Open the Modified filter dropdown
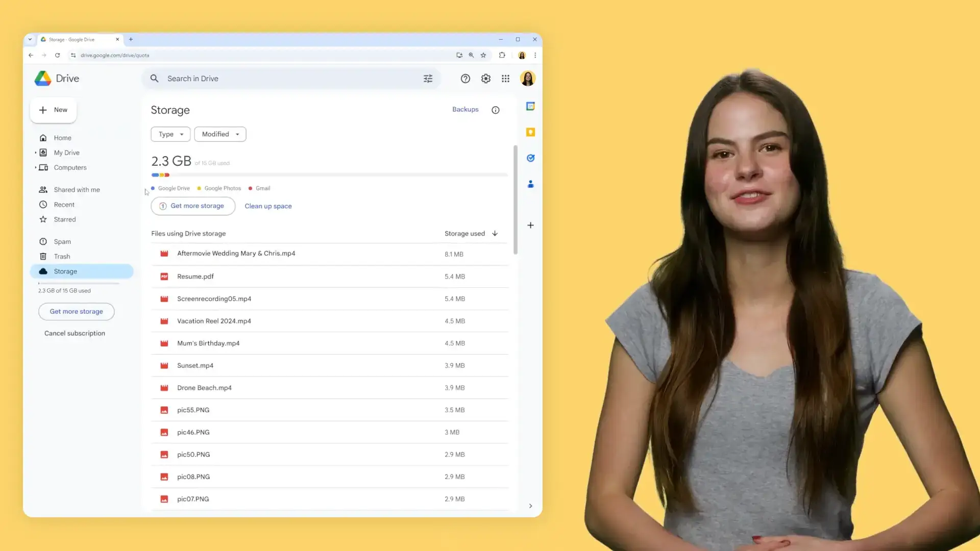Viewport: 980px width, 551px height. point(220,134)
